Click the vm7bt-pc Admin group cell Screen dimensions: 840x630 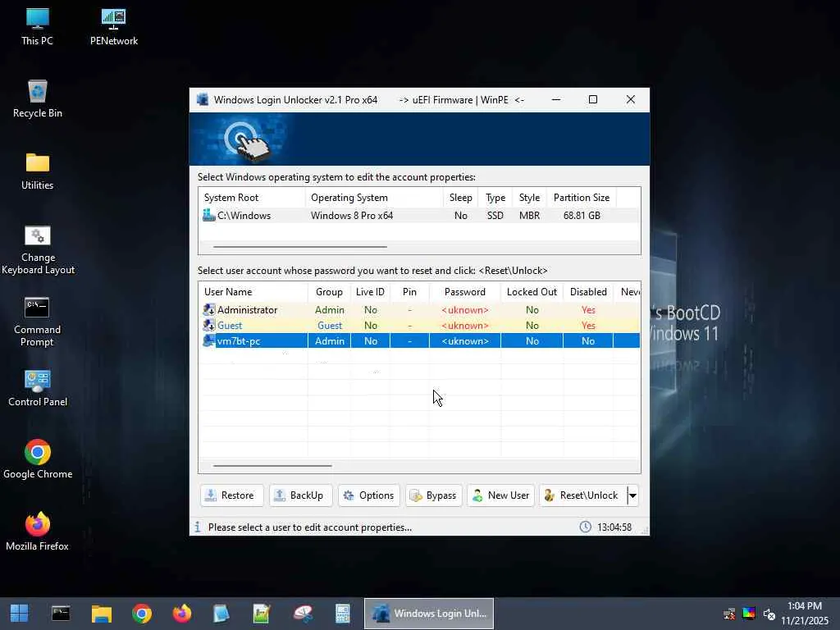(330, 341)
